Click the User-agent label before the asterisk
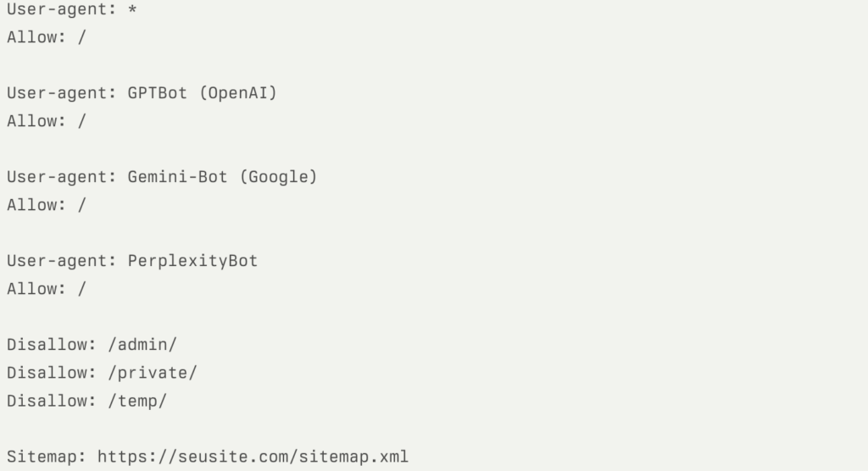This screenshot has height=471, width=868. [x=62, y=9]
